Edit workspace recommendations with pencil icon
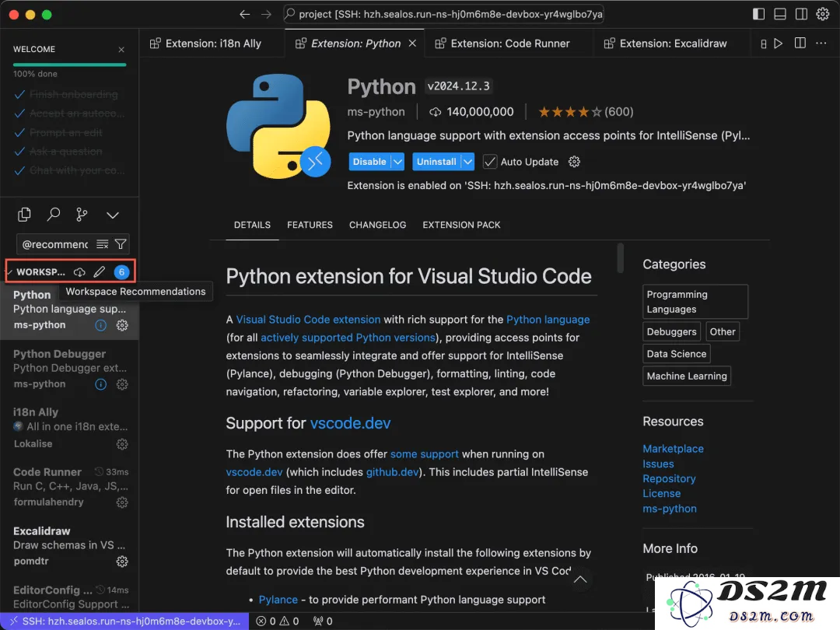840x630 pixels. (x=99, y=271)
